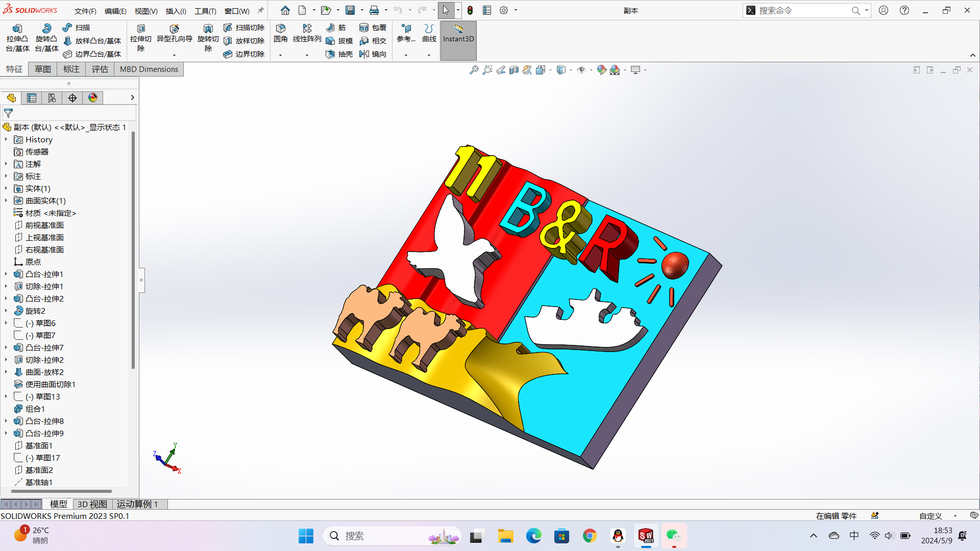The height and width of the screenshot is (551, 980).
Task: Open the DimXpertManager tab icon
Action: (72, 98)
